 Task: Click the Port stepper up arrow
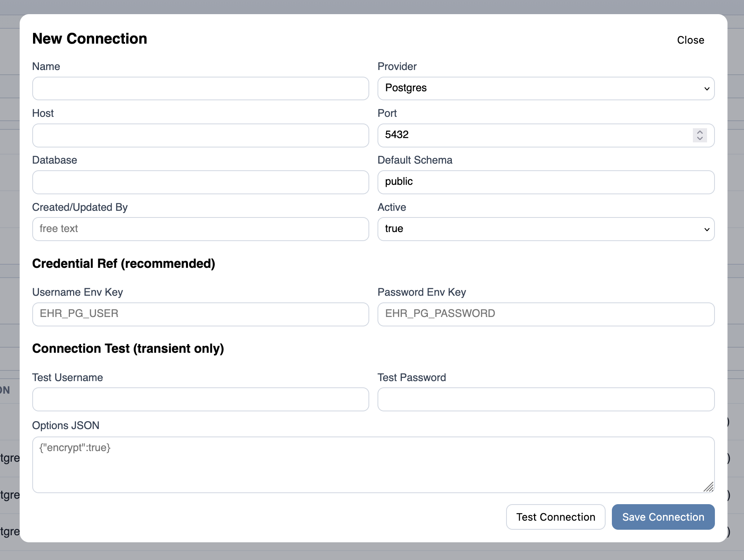(x=700, y=132)
